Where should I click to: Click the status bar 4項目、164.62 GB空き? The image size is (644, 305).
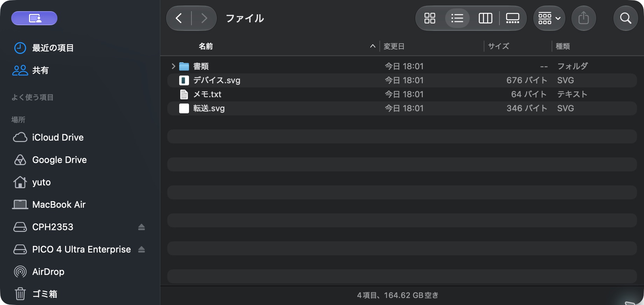coord(398,295)
